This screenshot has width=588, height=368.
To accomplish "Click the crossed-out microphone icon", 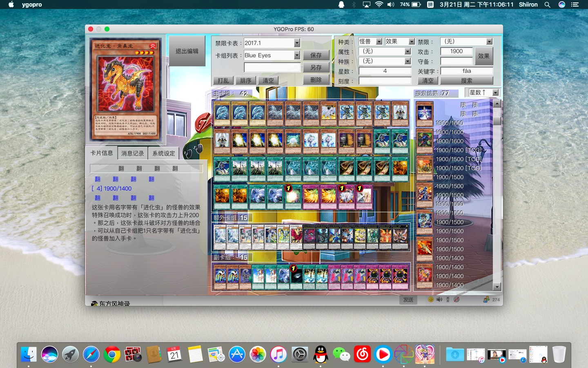I will click(x=457, y=299).
